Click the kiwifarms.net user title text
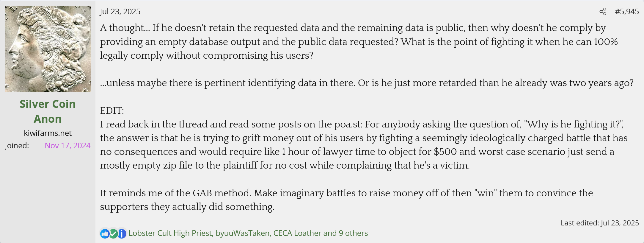 point(48,133)
